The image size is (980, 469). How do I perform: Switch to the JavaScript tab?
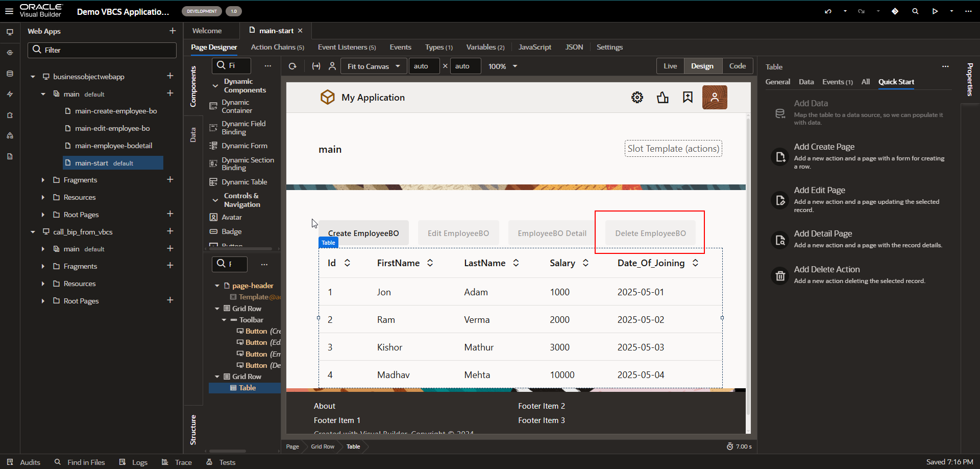click(x=534, y=47)
